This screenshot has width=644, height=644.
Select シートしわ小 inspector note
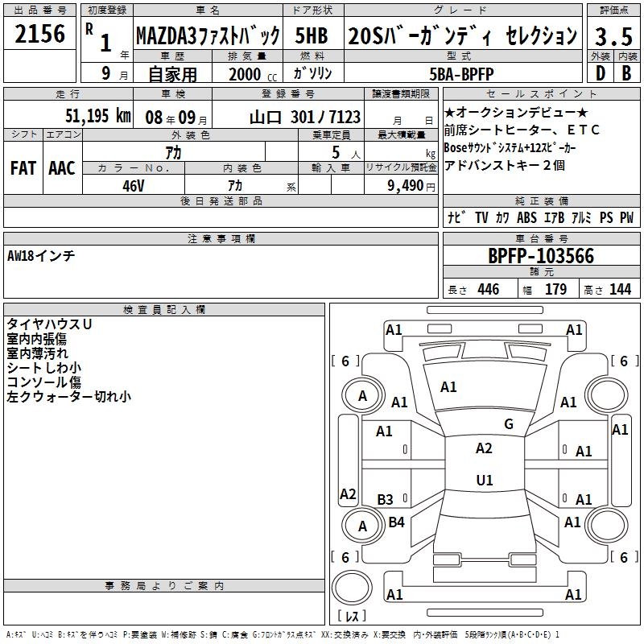coord(44,367)
